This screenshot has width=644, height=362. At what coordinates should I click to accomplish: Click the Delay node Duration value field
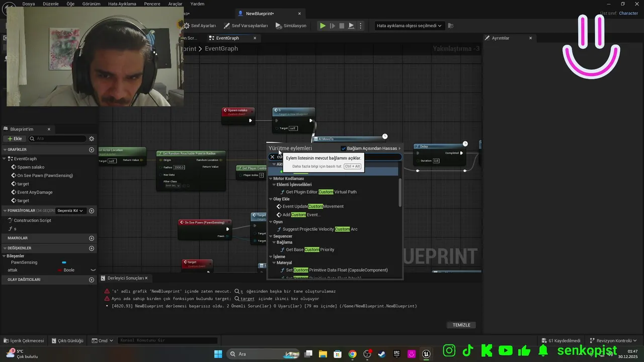click(x=436, y=161)
